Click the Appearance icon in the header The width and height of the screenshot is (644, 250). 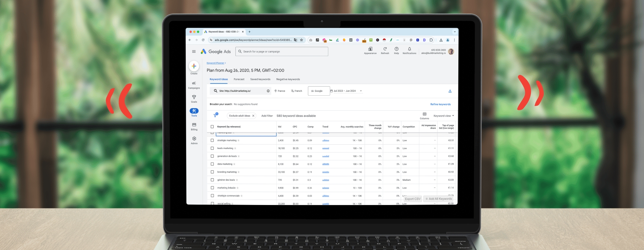(370, 50)
